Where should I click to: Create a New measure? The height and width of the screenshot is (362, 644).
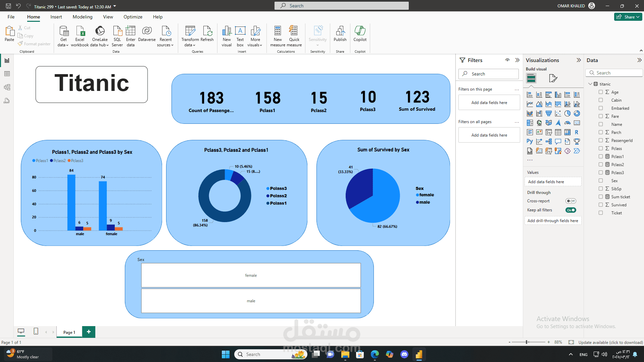pos(278,36)
